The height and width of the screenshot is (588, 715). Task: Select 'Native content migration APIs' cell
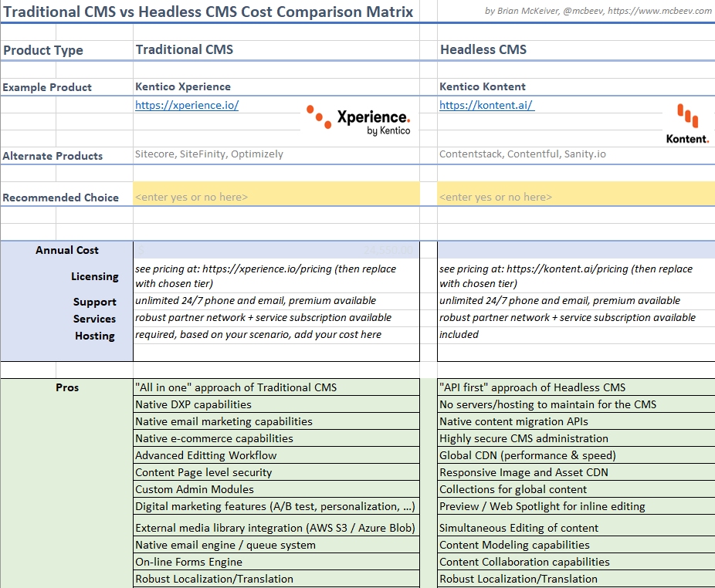pyautogui.click(x=576, y=421)
